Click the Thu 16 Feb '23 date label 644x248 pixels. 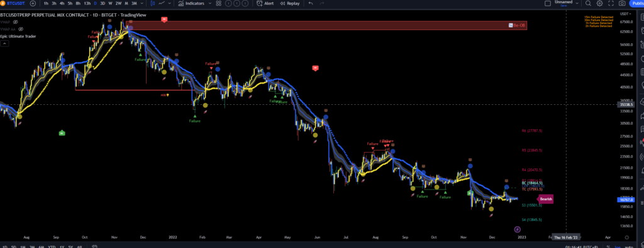click(566, 237)
